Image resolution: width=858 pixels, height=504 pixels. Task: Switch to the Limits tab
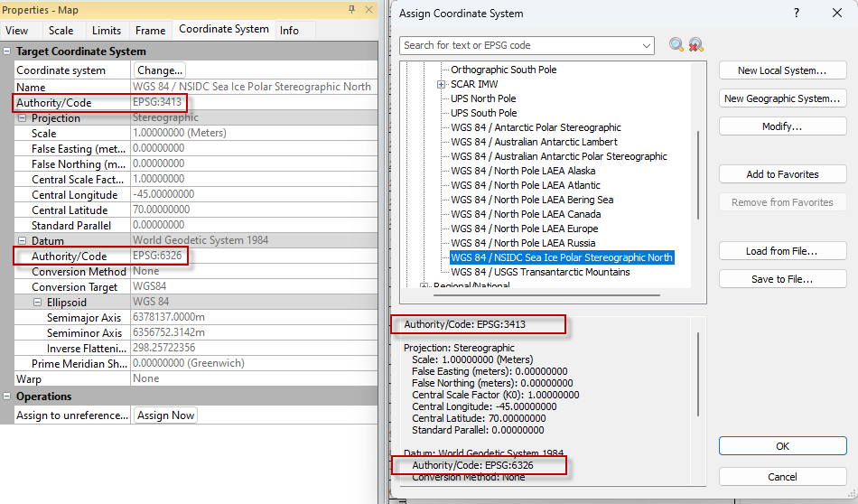pos(106,31)
